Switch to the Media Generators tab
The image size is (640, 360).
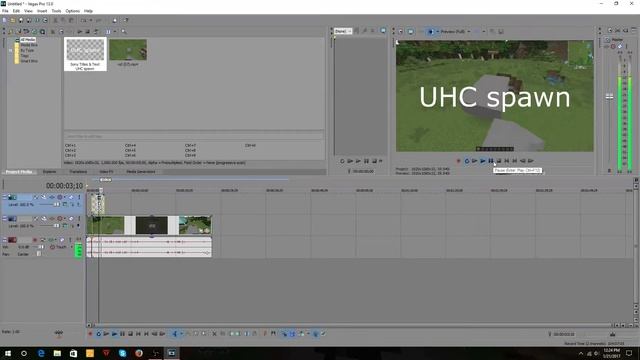(x=140, y=172)
